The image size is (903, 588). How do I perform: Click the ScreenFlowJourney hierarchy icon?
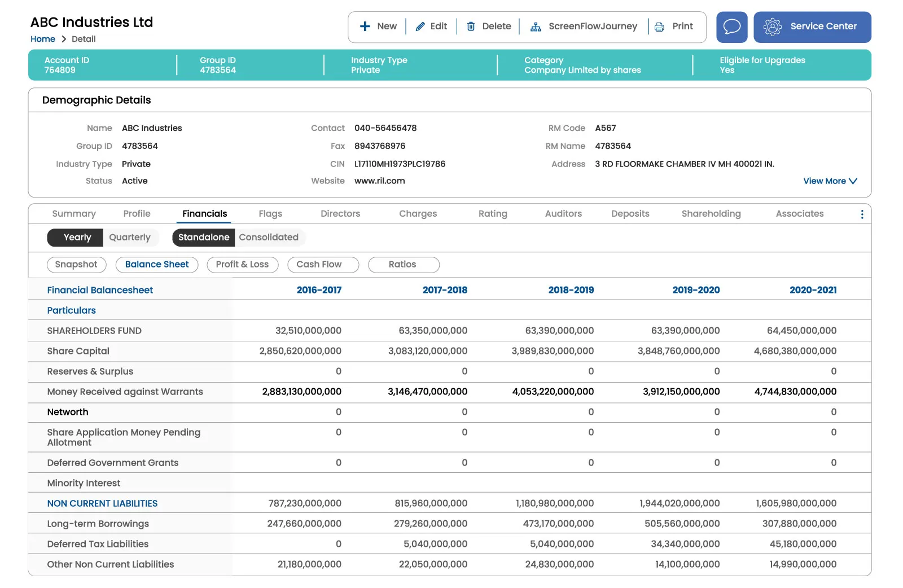536,27
